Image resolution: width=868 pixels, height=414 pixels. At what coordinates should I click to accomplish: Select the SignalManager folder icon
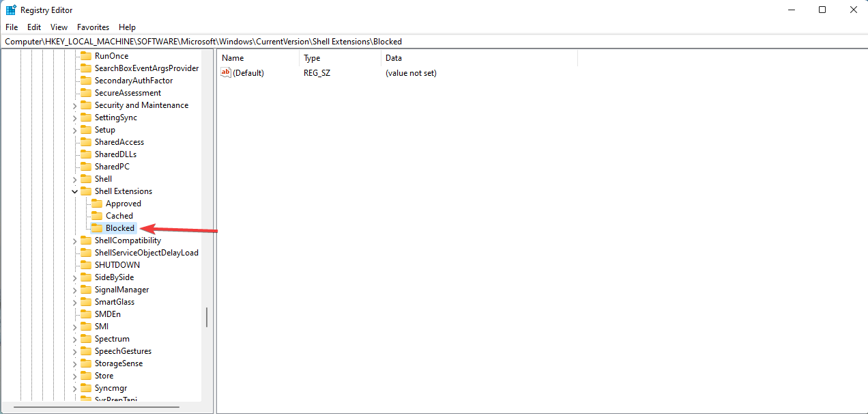85,290
